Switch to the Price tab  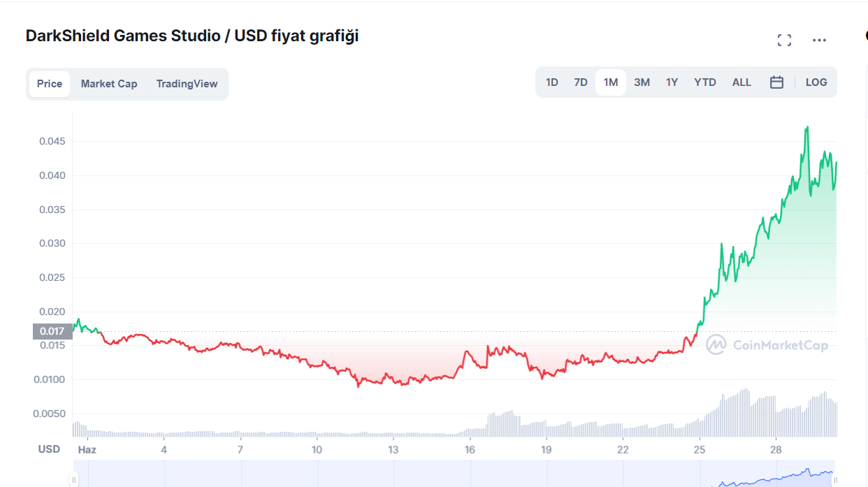(x=50, y=84)
